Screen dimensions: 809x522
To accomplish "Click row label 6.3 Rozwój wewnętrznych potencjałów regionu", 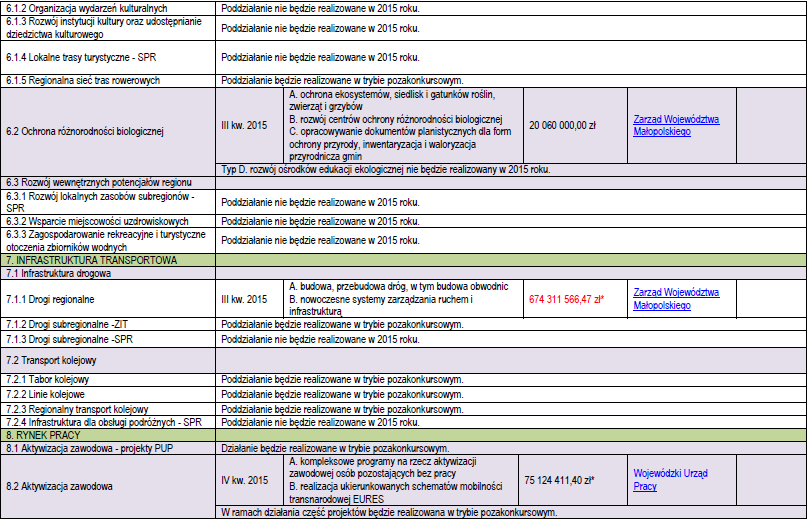I will tap(99, 182).
